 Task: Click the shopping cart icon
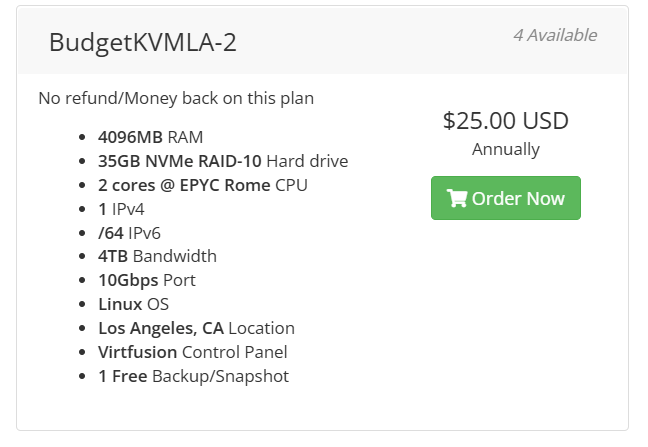click(457, 198)
